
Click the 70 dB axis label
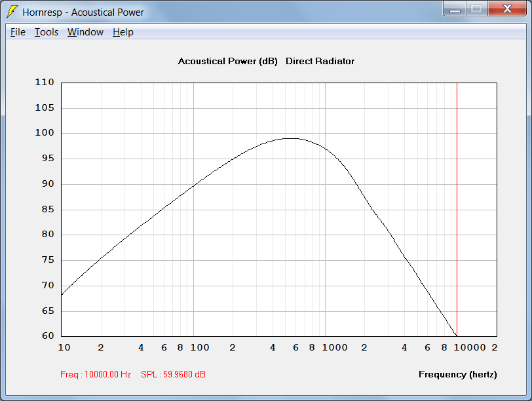(48, 285)
